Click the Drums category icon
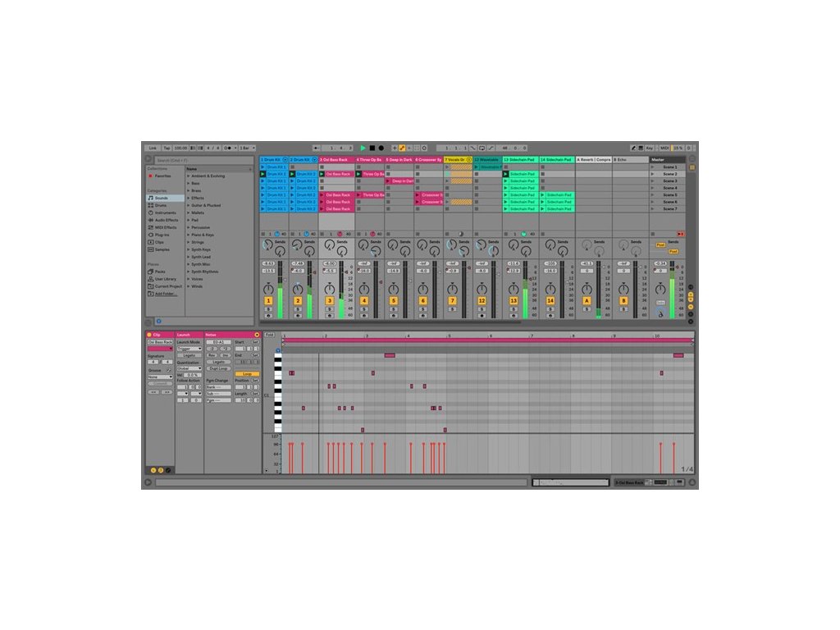 pyautogui.click(x=151, y=205)
